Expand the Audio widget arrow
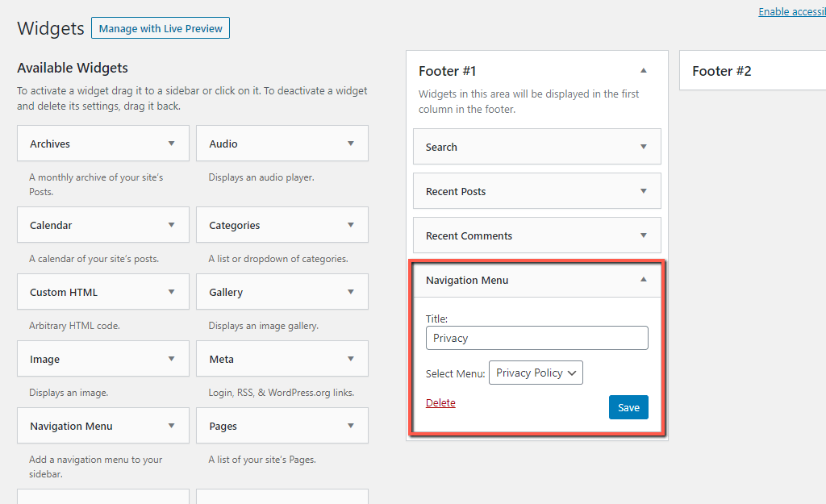This screenshot has height=504, width=826. tap(351, 144)
